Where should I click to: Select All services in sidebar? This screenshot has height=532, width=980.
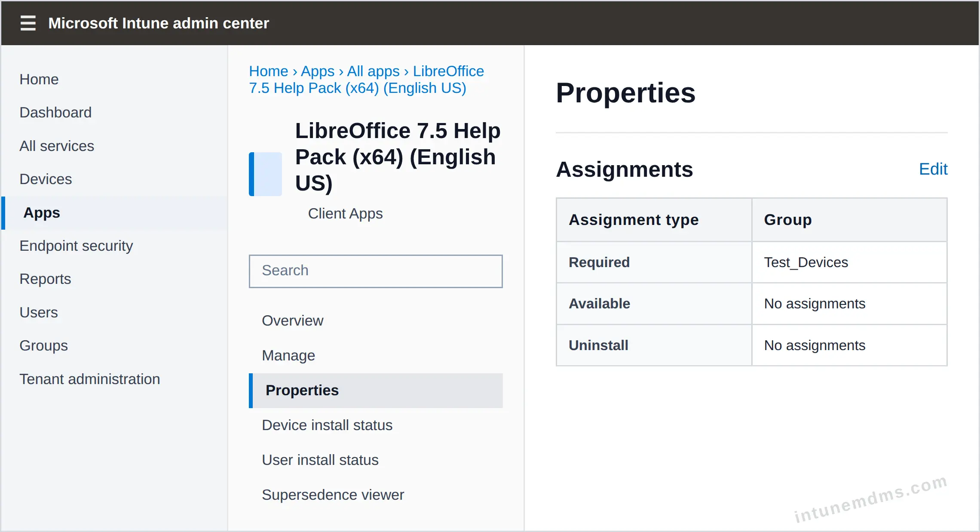coord(57,146)
